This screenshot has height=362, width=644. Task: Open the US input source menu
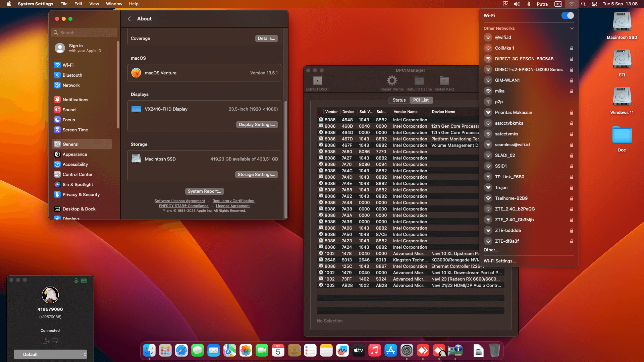click(x=558, y=4)
